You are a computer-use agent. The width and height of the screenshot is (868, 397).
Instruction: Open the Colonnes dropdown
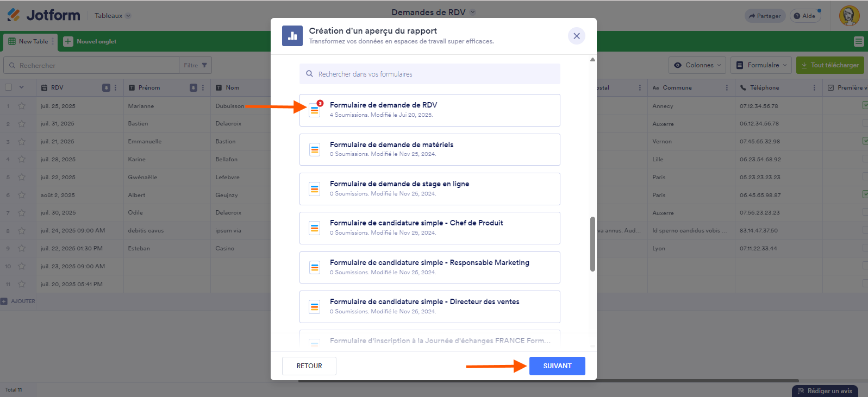(698, 65)
